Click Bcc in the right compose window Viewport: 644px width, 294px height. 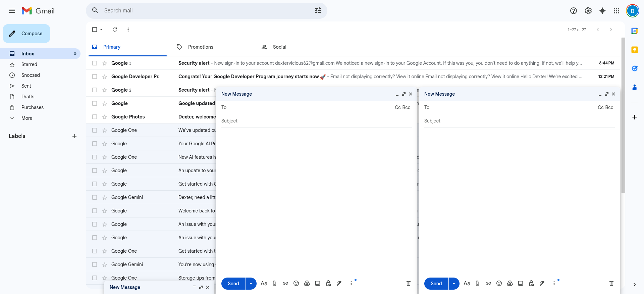click(609, 107)
